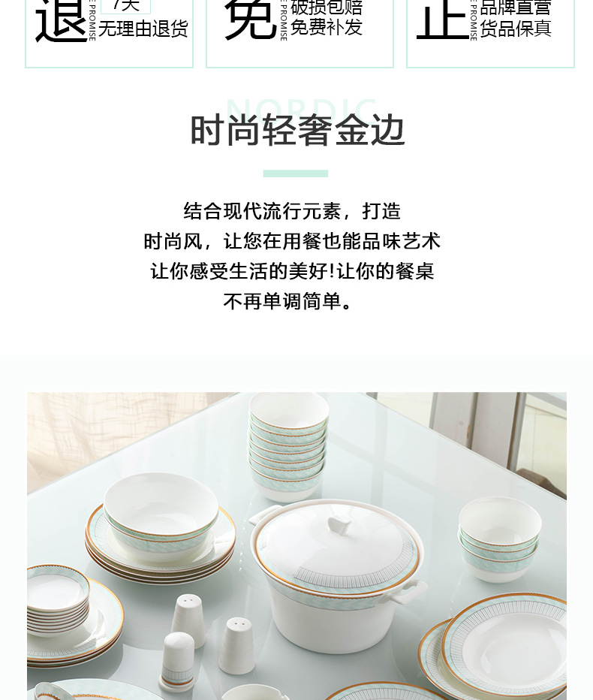593x700 pixels.
Task: Click the stack of small saucers at left
Action: coord(57,600)
